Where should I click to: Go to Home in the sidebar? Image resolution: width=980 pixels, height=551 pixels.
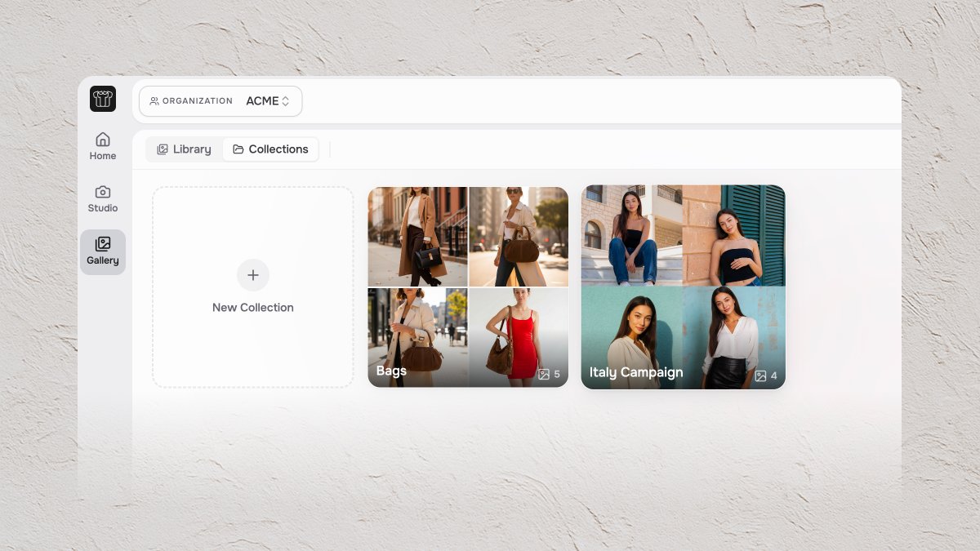(103, 146)
